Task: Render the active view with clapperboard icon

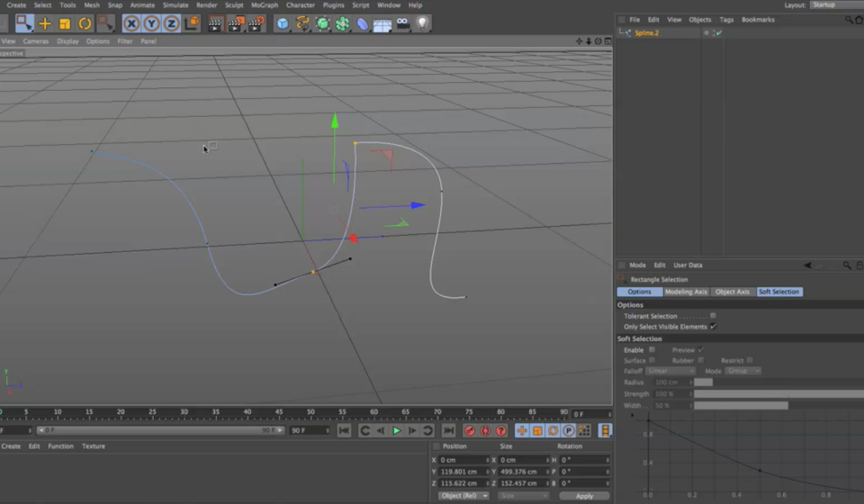Action: (x=215, y=23)
